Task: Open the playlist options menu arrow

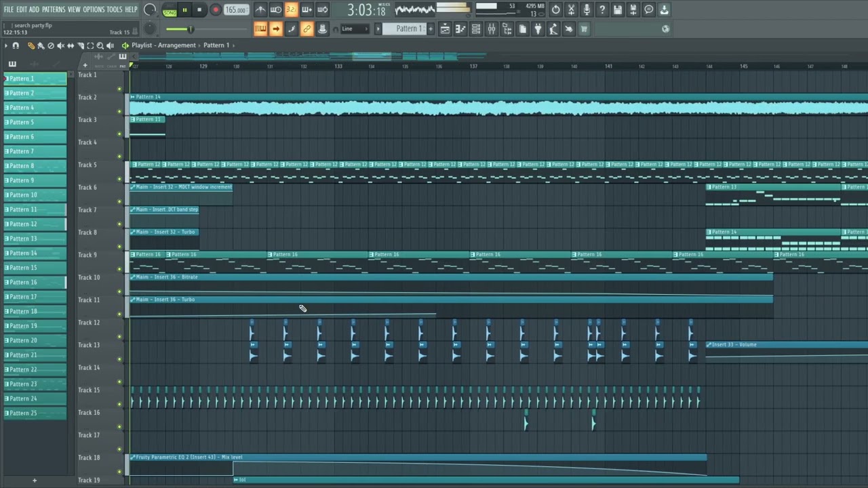Action: coord(6,45)
